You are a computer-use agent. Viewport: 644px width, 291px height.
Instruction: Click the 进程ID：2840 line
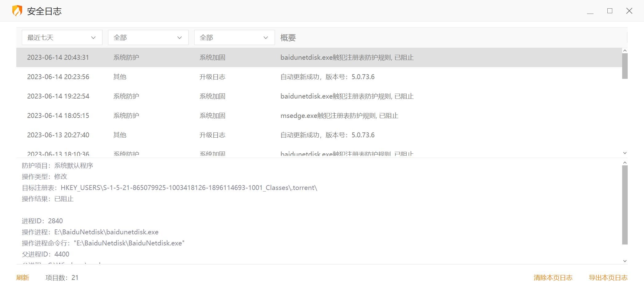[x=42, y=221]
